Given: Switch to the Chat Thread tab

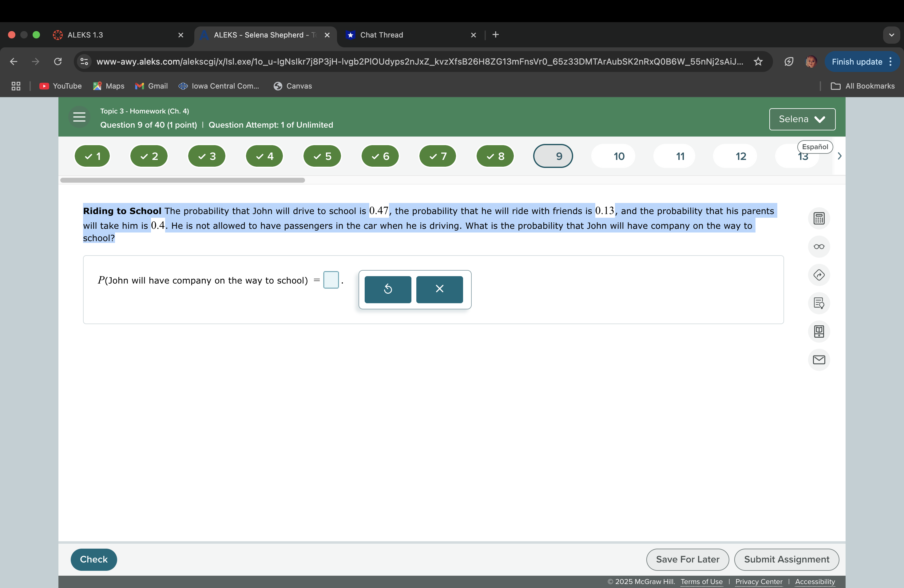Looking at the screenshot, I should [x=381, y=35].
